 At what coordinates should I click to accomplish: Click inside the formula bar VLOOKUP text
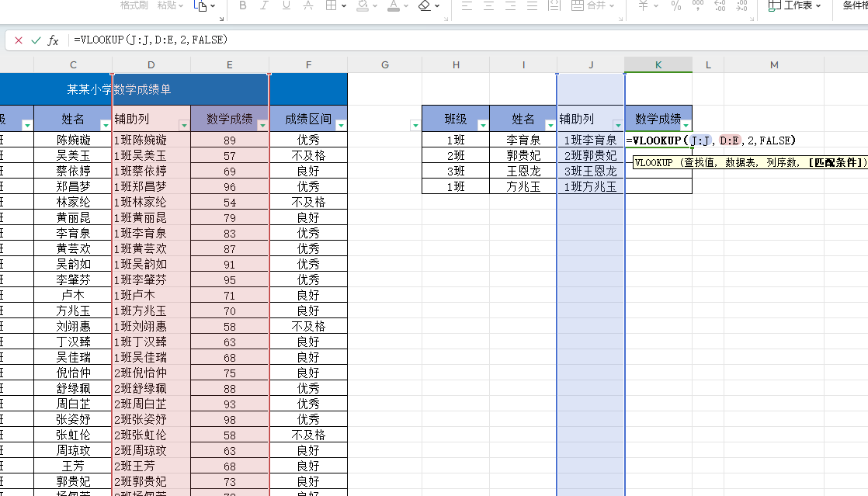click(151, 40)
